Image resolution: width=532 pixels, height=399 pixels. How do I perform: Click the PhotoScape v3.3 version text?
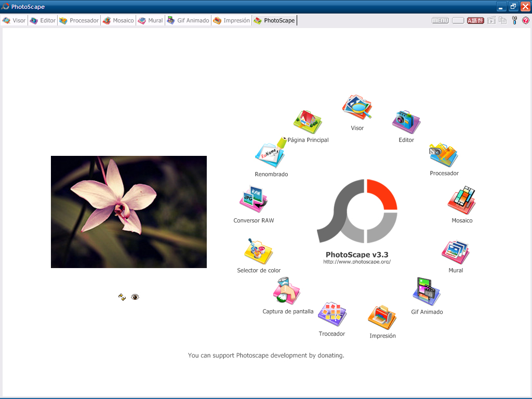coord(357,255)
